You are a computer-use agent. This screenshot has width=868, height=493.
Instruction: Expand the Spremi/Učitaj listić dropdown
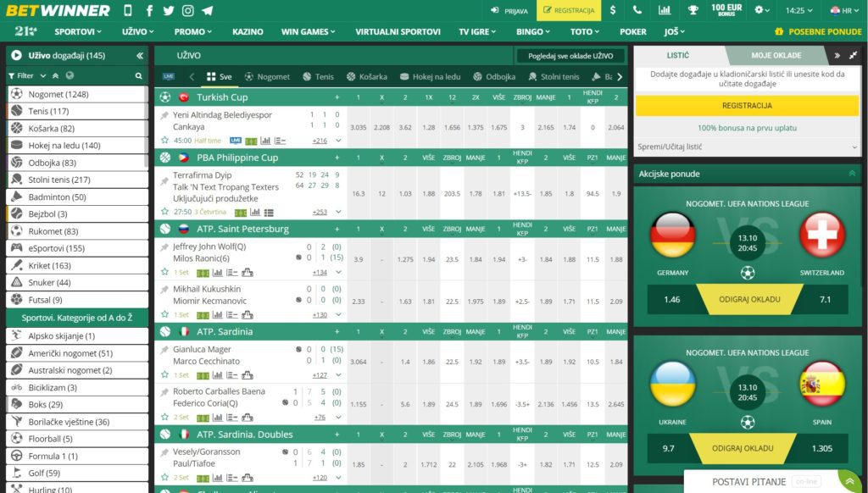coord(747,147)
